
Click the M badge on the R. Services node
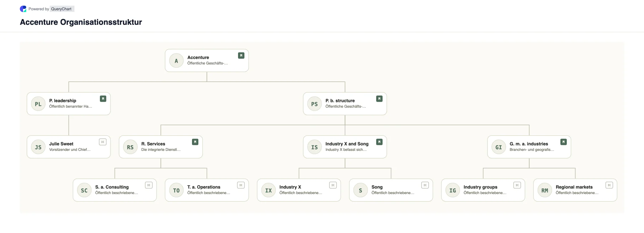tap(195, 142)
